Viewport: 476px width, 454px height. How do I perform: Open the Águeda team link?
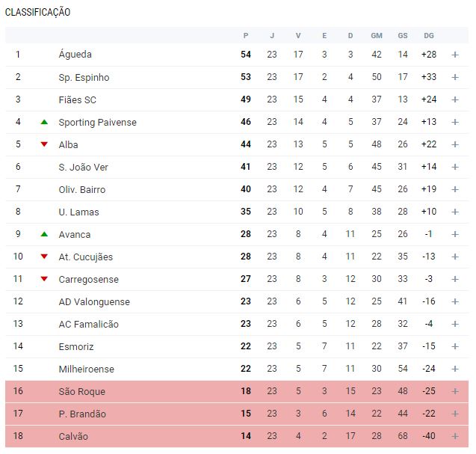pyautogui.click(x=75, y=55)
